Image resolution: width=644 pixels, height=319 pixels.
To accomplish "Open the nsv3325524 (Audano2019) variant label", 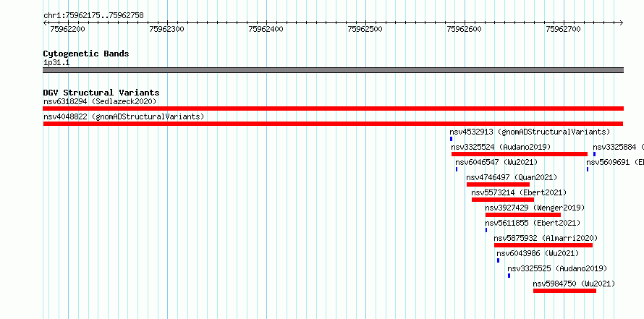I will point(501,147).
